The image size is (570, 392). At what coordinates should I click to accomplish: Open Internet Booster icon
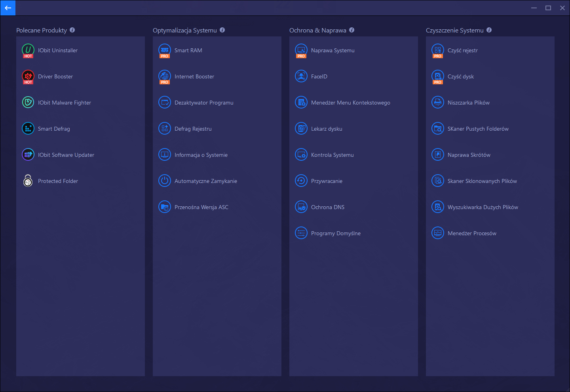[165, 76]
